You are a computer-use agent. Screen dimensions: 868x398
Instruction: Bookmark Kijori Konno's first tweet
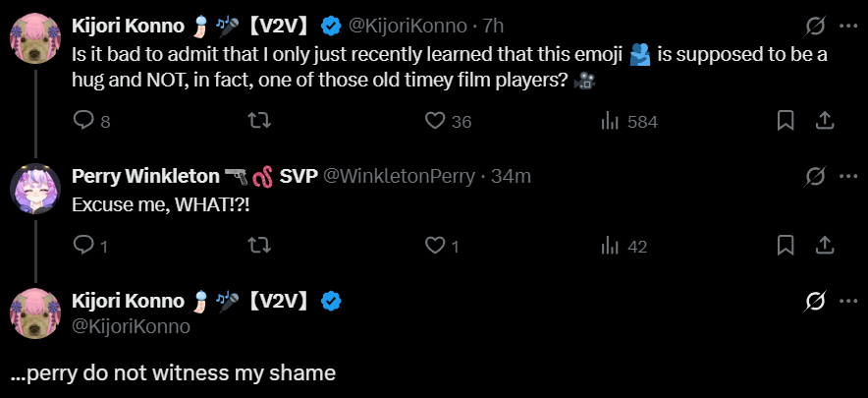pos(786,121)
